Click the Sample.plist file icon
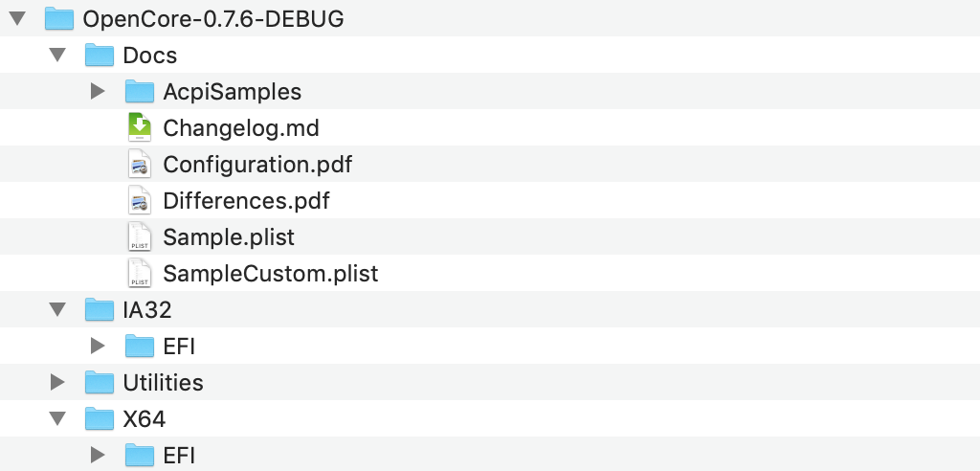980x471 pixels. point(140,237)
